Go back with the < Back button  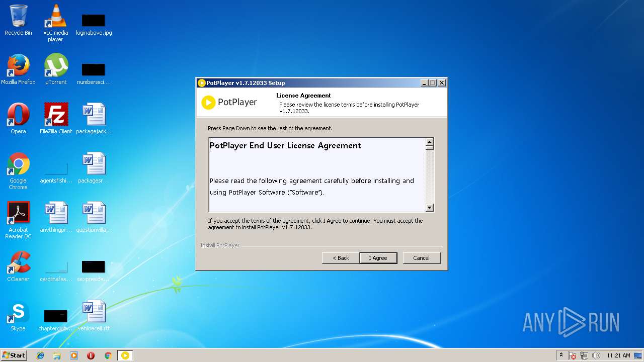pyautogui.click(x=341, y=258)
